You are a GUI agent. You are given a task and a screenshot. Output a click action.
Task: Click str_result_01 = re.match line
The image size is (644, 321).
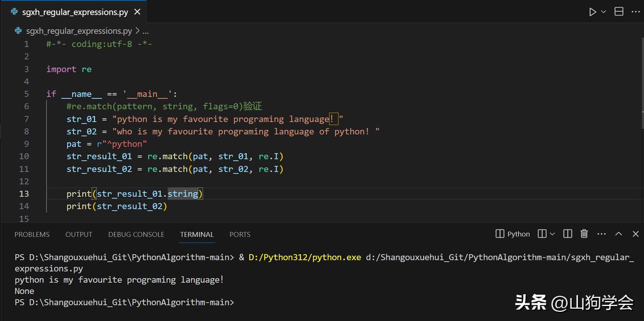[x=175, y=156]
